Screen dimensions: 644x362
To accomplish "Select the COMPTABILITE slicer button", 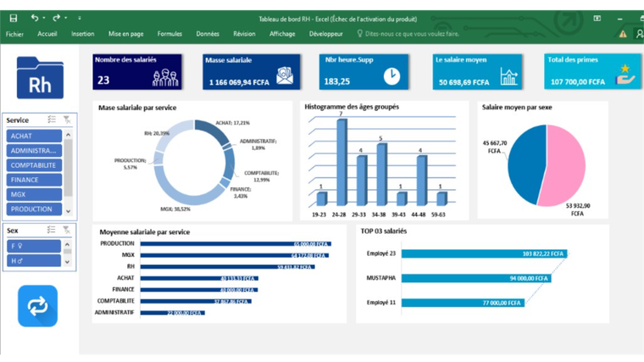I will 34,165.
